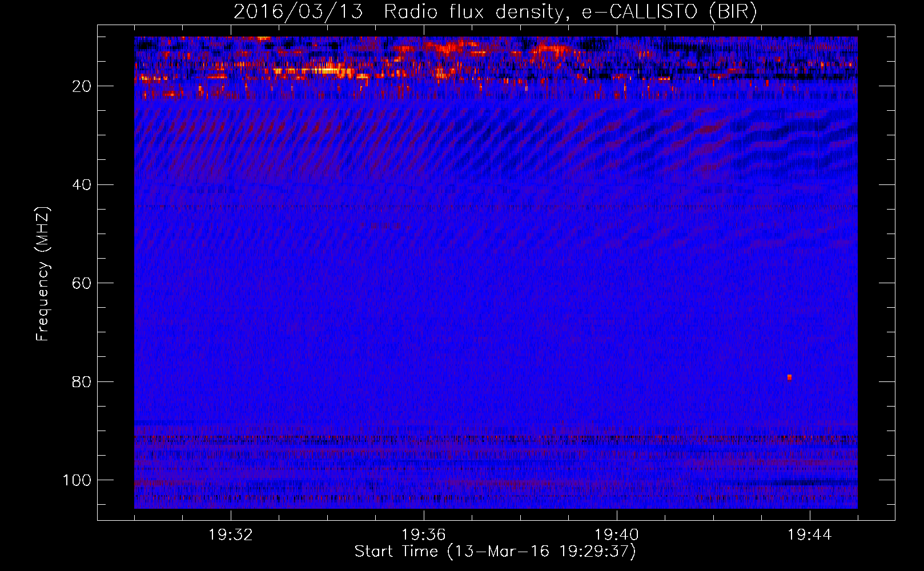The width and height of the screenshot is (924, 571).
Task: Click the 100 MHz frequency tick label
Action: pos(77,480)
